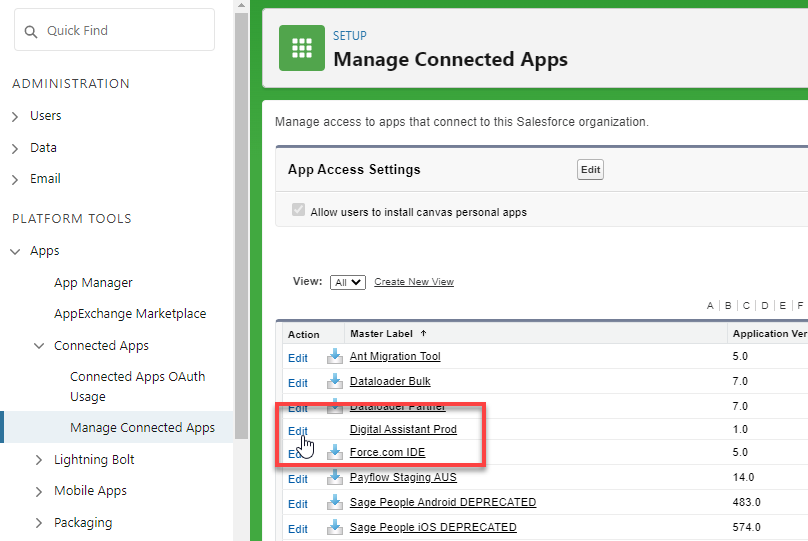Filter list by letter A in alphabet bar
Viewport: 808px width, 541px height.
coord(710,306)
